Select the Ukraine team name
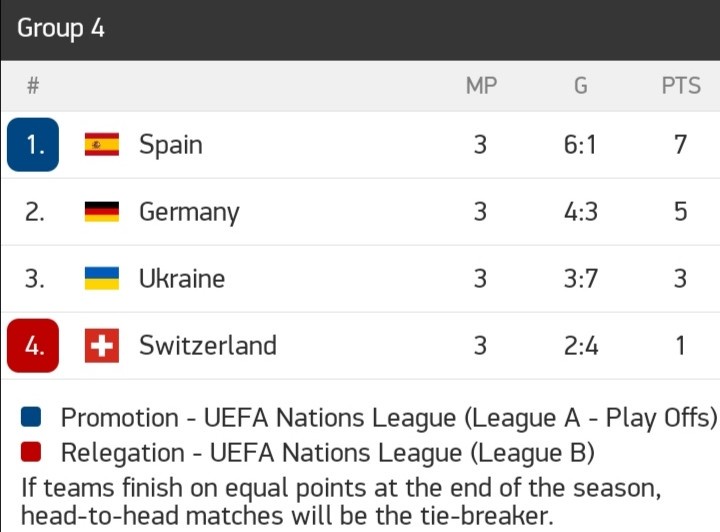 (x=182, y=278)
